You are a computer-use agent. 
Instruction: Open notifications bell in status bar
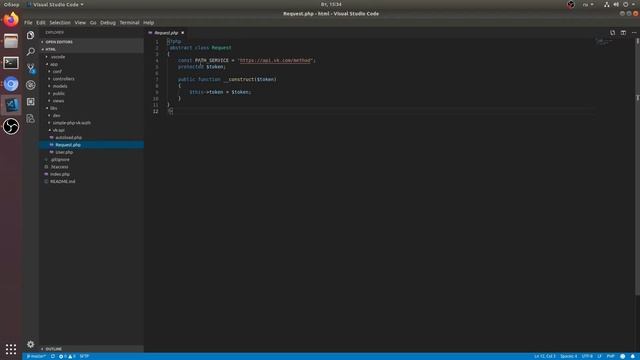coord(633,356)
